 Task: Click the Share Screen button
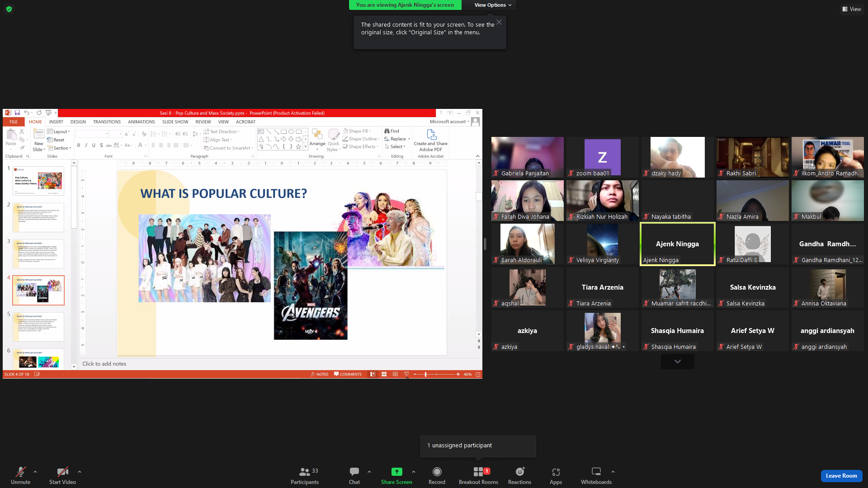pos(396,476)
